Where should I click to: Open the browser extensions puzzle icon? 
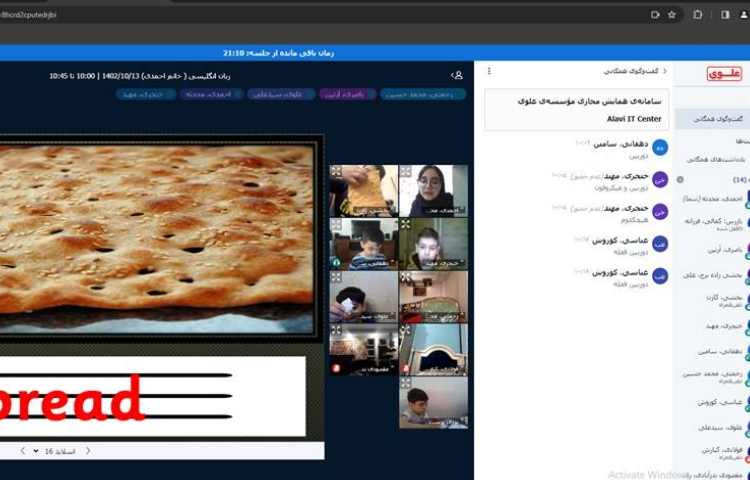(697, 15)
